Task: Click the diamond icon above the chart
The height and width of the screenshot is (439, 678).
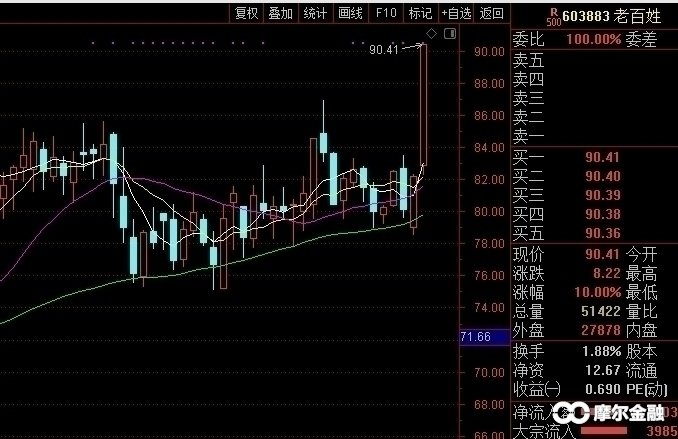Action: pos(430,35)
